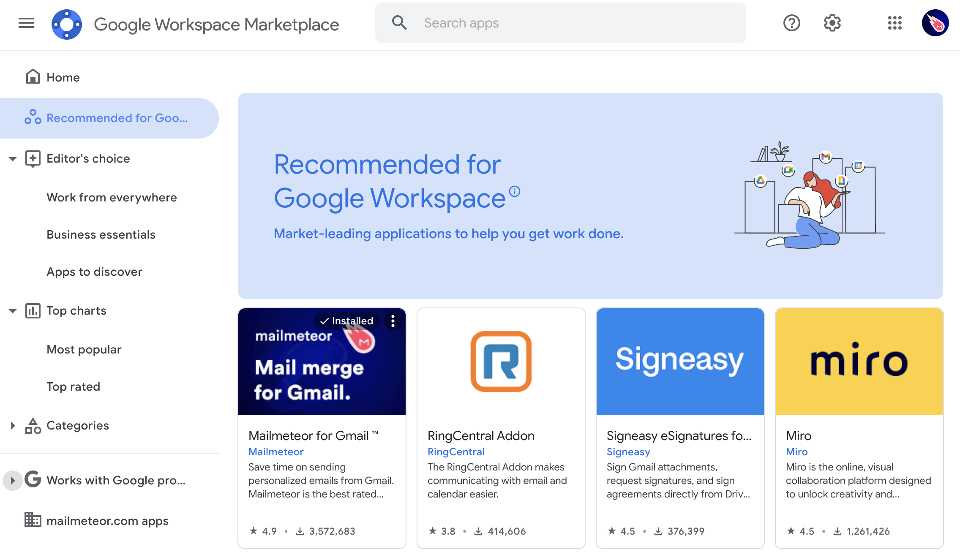Open Most popular list

(x=84, y=349)
